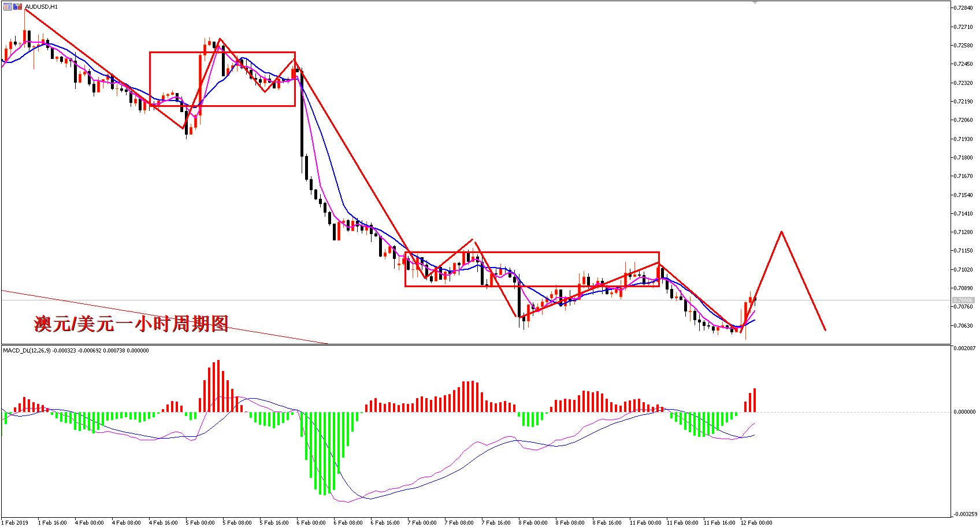Screen dimensions: 980x527
Task: Click the tallest red MACD histogram bar
Action: coord(218,386)
